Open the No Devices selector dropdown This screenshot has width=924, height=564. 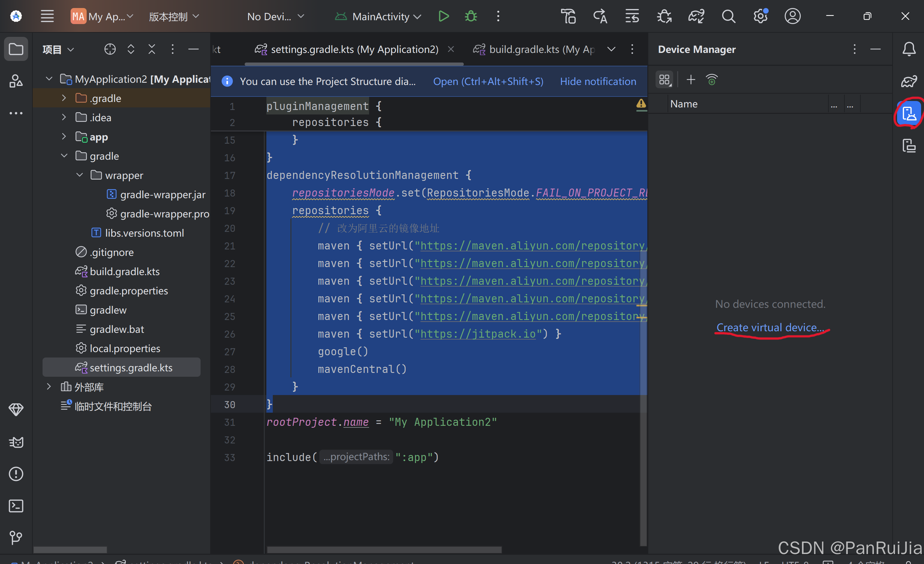(275, 16)
